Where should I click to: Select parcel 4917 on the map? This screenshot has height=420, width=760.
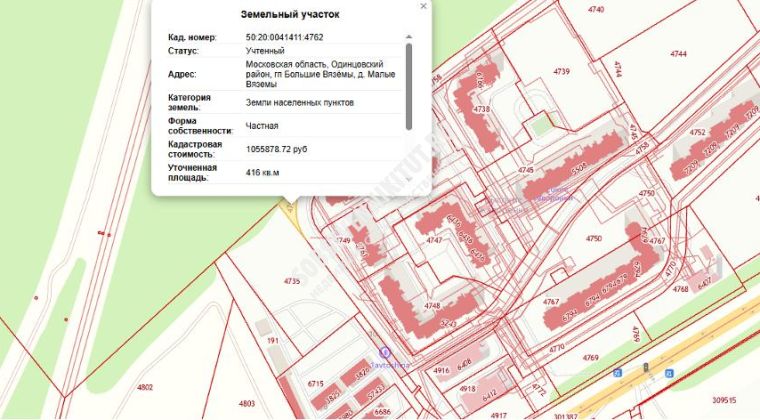[x=498, y=415]
